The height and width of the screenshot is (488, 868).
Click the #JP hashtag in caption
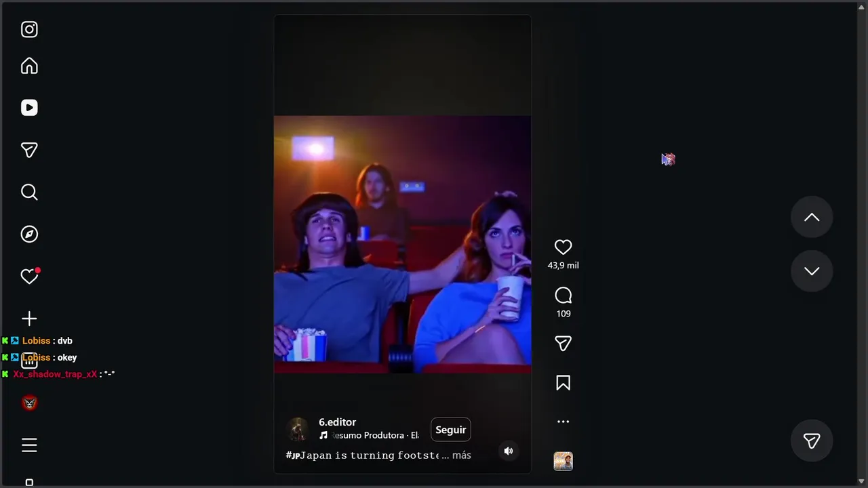[293, 455]
